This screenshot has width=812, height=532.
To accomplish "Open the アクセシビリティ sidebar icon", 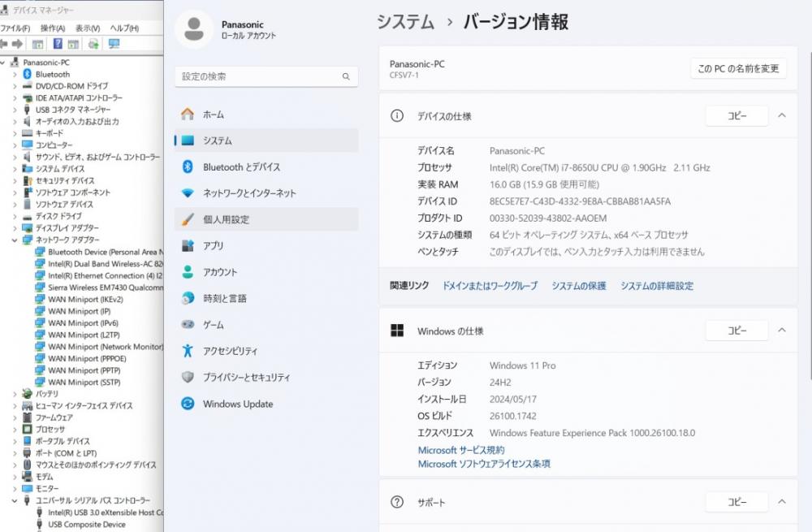I will click(188, 351).
